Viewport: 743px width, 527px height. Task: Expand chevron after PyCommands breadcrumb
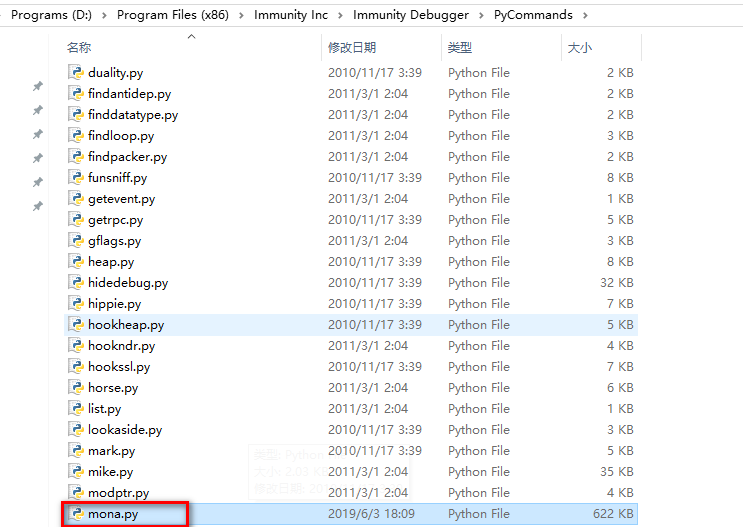point(585,15)
